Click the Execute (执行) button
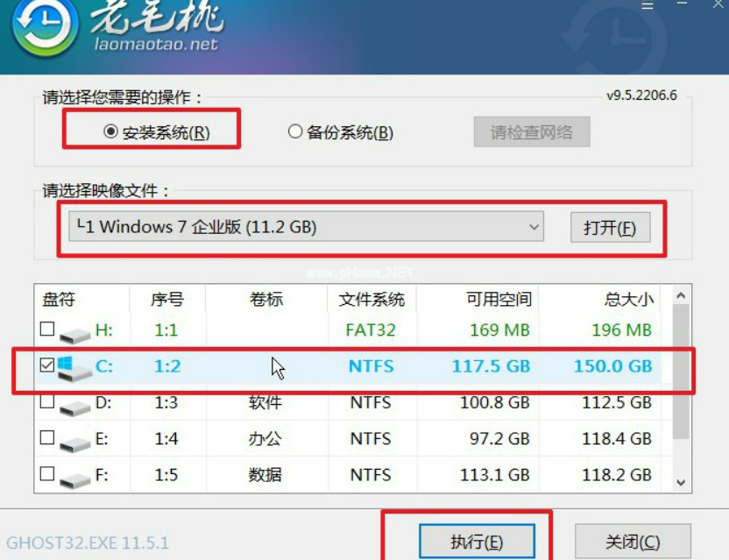The width and height of the screenshot is (729, 560). 476,542
